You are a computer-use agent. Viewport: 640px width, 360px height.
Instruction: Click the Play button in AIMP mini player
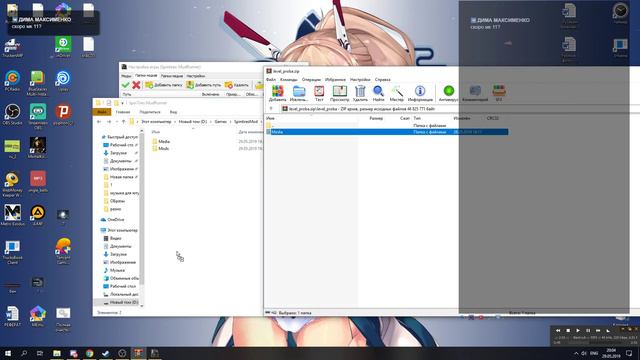click(x=578, y=330)
